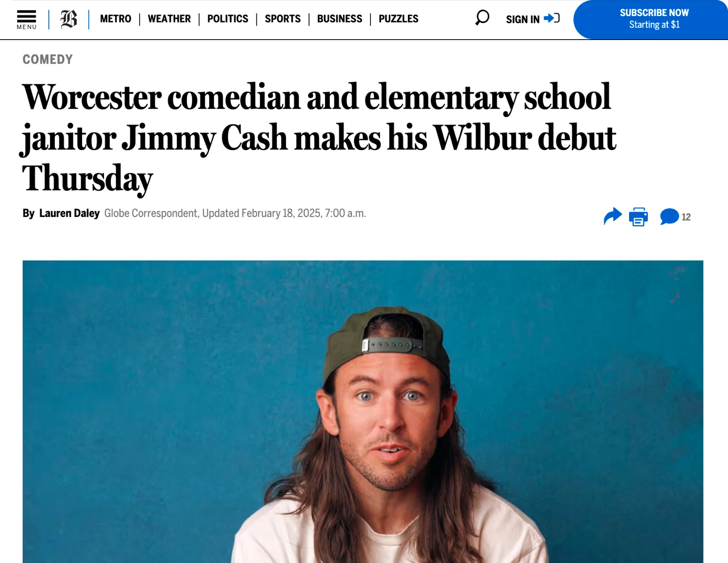Image resolution: width=728 pixels, height=563 pixels.
Task: Select the Sports nav item
Action: [x=283, y=19]
